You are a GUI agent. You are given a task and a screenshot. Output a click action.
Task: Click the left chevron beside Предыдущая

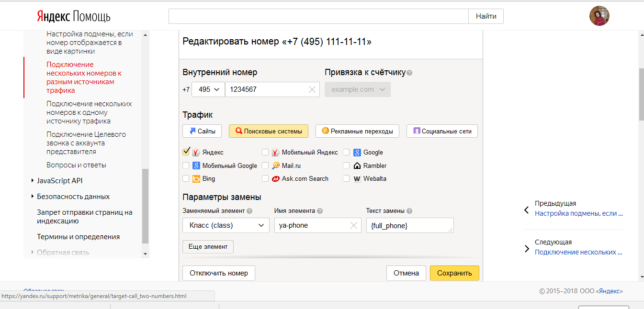pyautogui.click(x=526, y=210)
